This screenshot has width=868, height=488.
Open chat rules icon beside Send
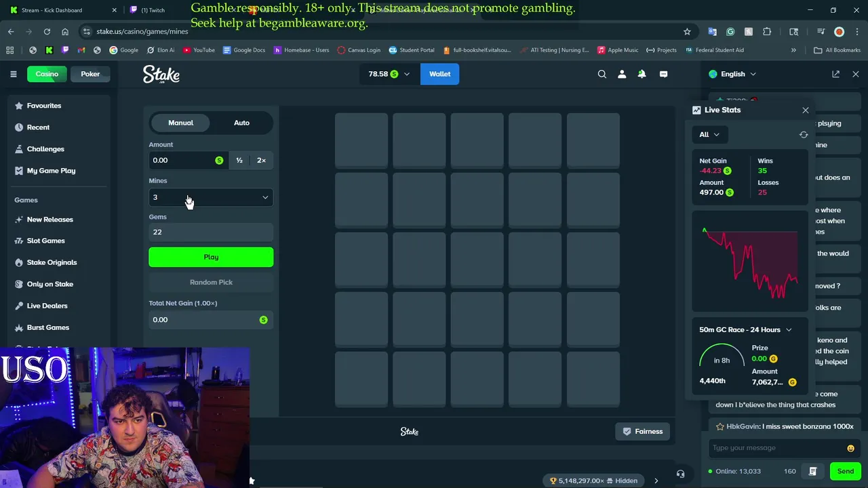tap(812, 471)
